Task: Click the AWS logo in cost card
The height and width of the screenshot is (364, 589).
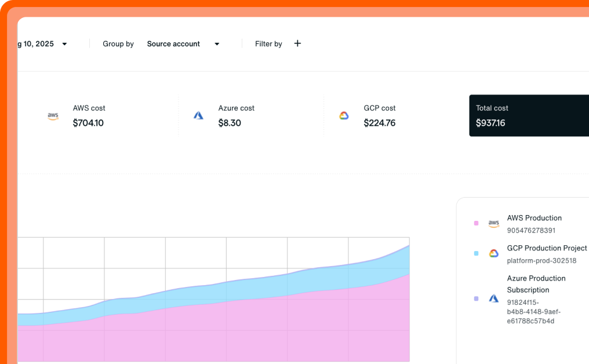Action: click(x=53, y=116)
